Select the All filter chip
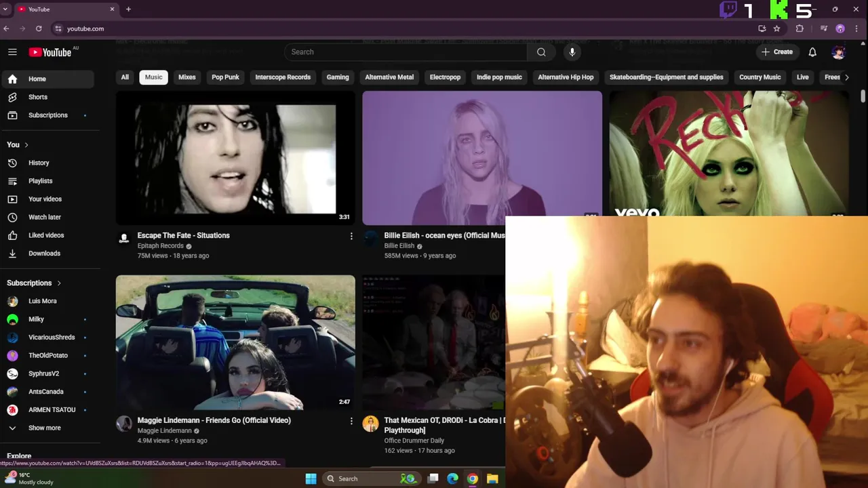Viewport: 868px width, 488px height. click(x=125, y=77)
